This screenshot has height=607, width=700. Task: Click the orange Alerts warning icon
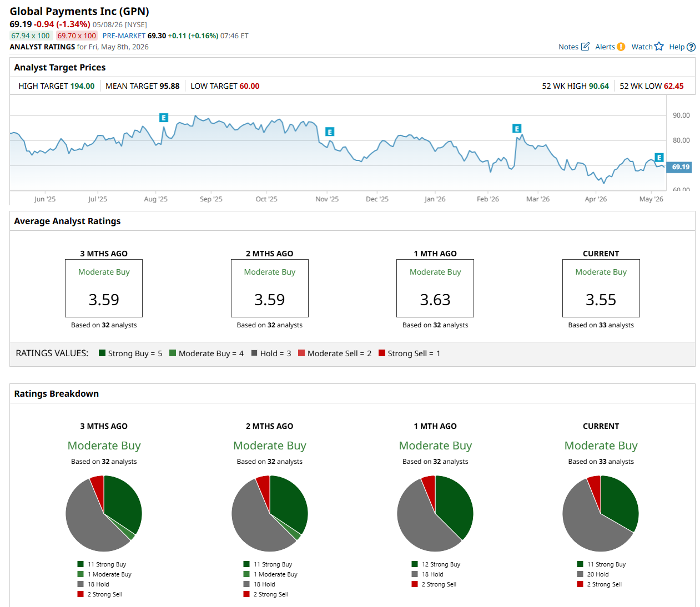[x=621, y=47]
